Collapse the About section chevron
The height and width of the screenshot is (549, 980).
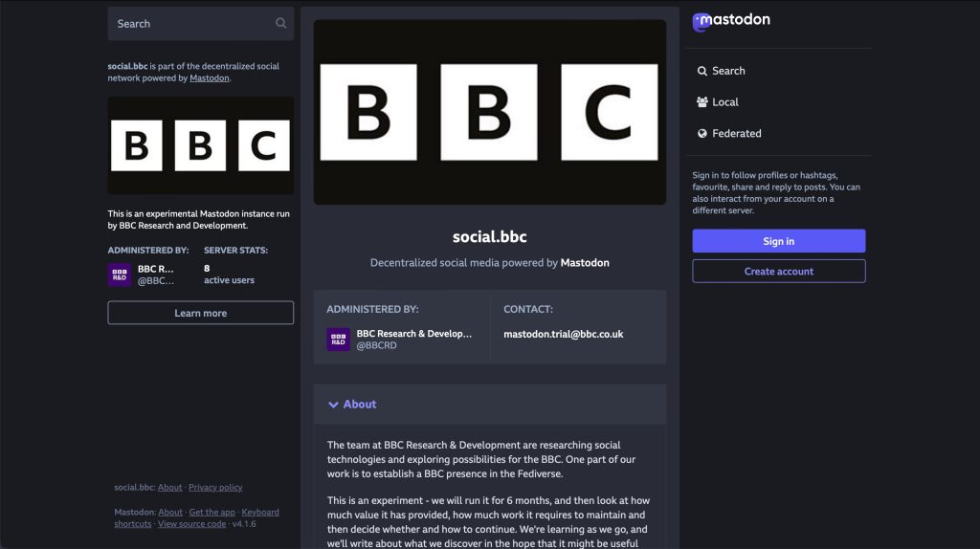[x=333, y=405]
